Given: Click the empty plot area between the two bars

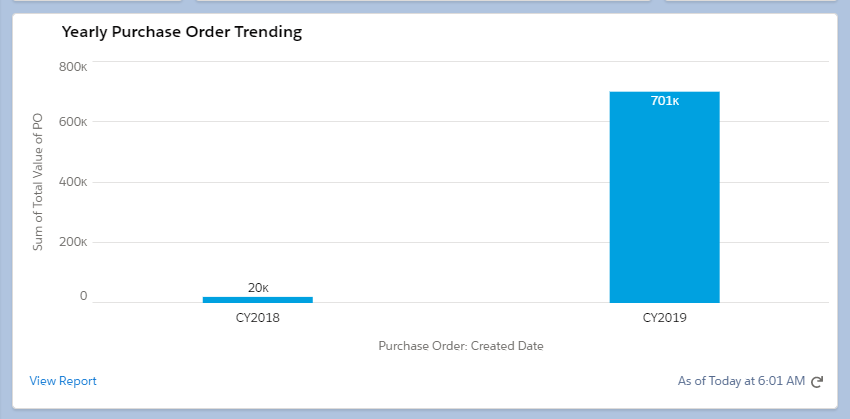Looking at the screenshot, I should point(460,200).
